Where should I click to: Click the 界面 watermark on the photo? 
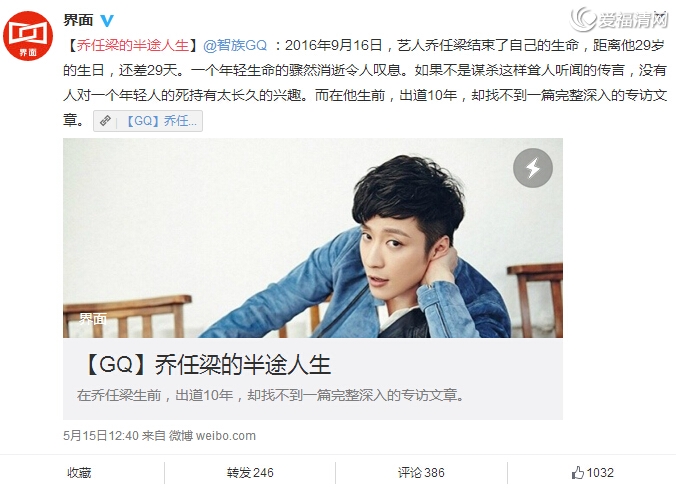click(93, 319)
